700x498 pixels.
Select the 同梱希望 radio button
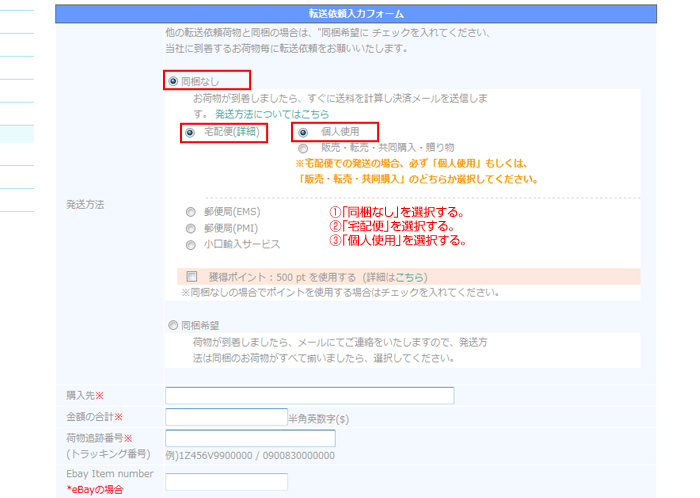pos(174,325)
